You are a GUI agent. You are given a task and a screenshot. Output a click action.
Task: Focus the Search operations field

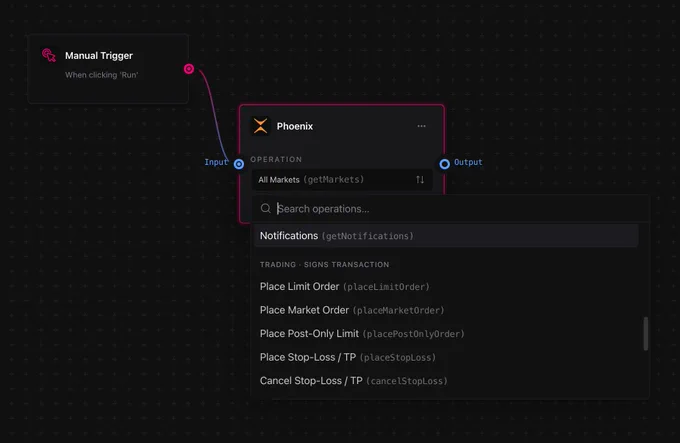[450, 208]
